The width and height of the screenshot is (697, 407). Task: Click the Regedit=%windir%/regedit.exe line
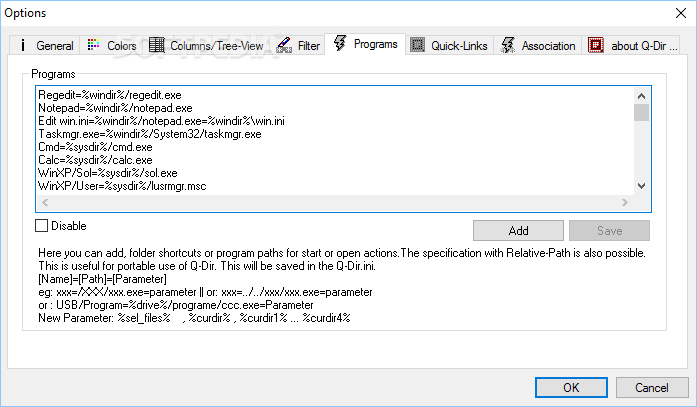tap(110, 95)
